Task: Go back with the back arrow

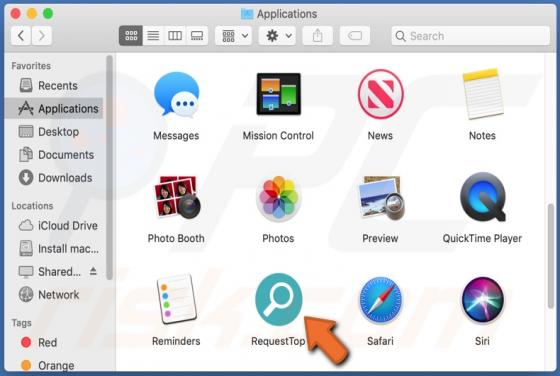Action: [21, 36]
